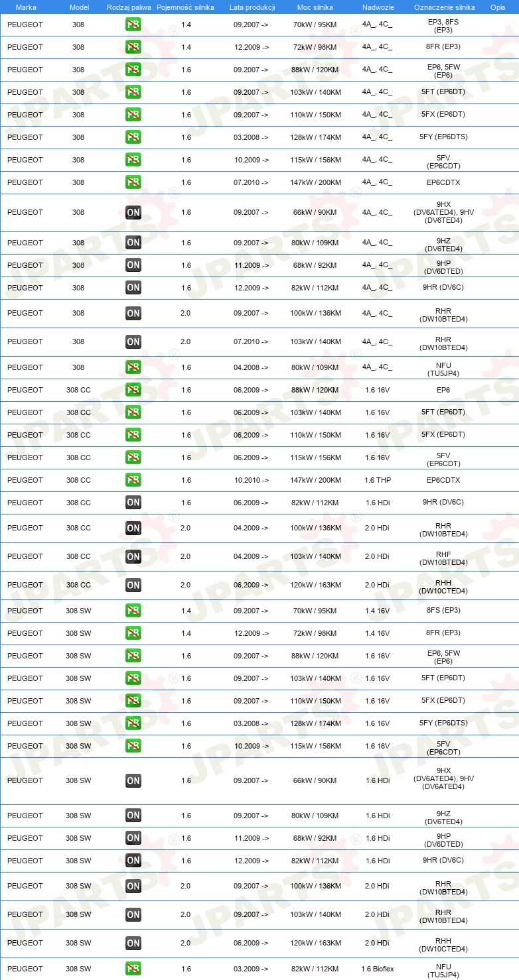Screen dimensions: 519x980
Task: Click PB fuel icon in 4A_, 4C_ 72kW / 98KM row
Action: (133, 47)
